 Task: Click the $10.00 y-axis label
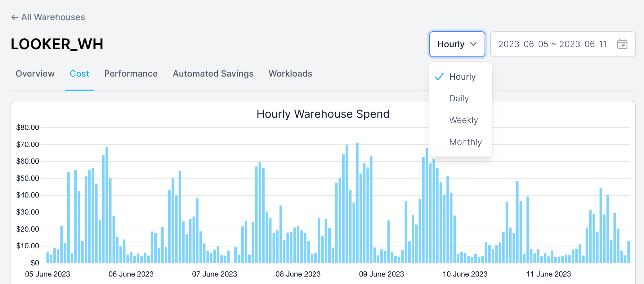tap(28, 246)
